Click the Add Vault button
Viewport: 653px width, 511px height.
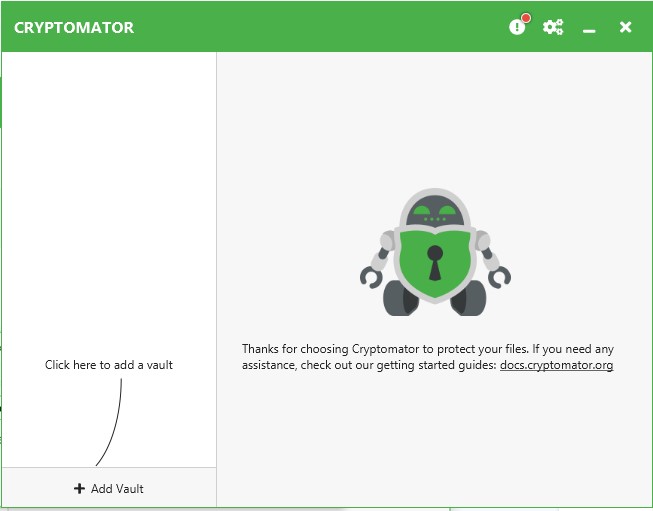109,488
